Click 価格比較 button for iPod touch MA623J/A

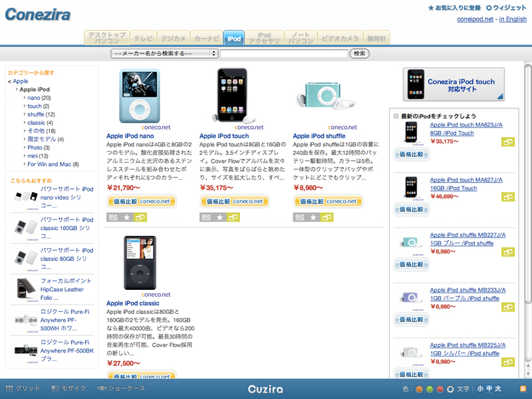(x=411, y=154)
